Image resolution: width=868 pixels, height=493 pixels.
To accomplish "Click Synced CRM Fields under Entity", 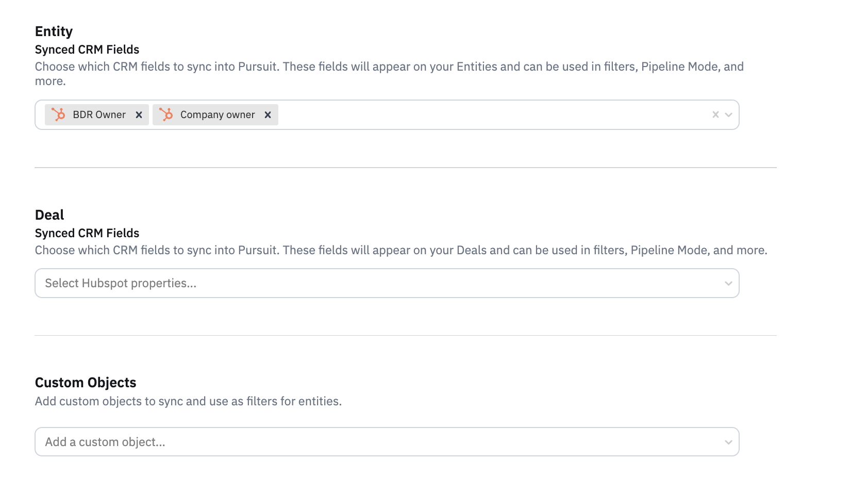I will click(x=87, y=50).
